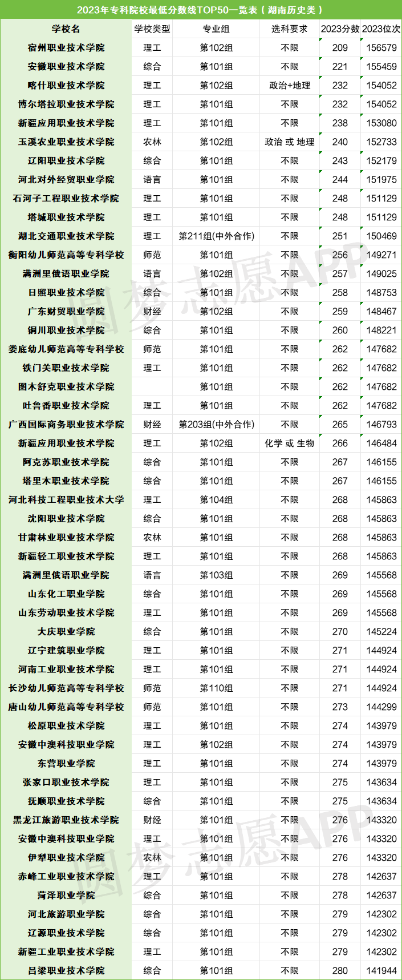
Task: Click the 学校类型 column header
Action: pyautogui.click(x=152, y=29)
